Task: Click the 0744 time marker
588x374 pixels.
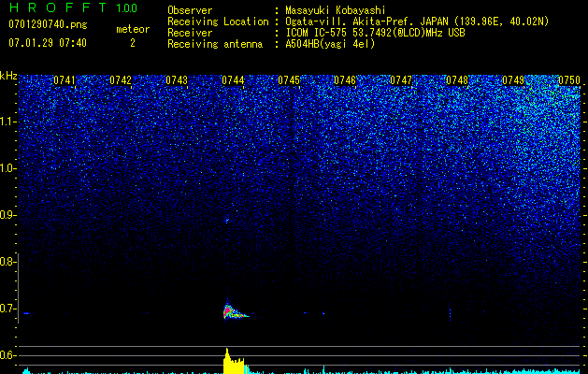Action: click(x=233, y=80)
